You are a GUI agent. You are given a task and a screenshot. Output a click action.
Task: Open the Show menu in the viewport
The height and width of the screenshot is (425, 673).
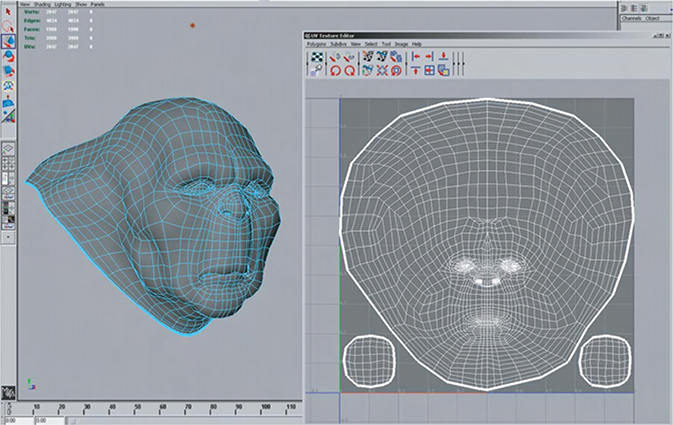click(81, 5)
